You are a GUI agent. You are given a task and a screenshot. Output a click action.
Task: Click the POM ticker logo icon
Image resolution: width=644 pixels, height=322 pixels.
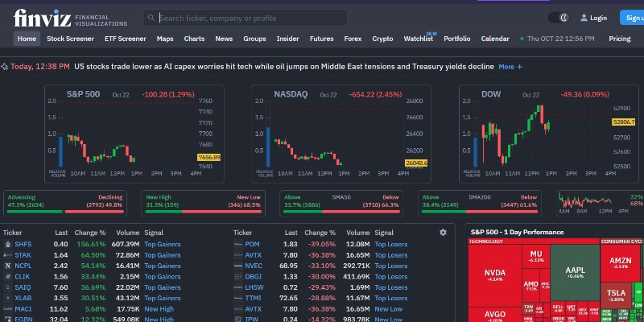[x=238, y=245]
